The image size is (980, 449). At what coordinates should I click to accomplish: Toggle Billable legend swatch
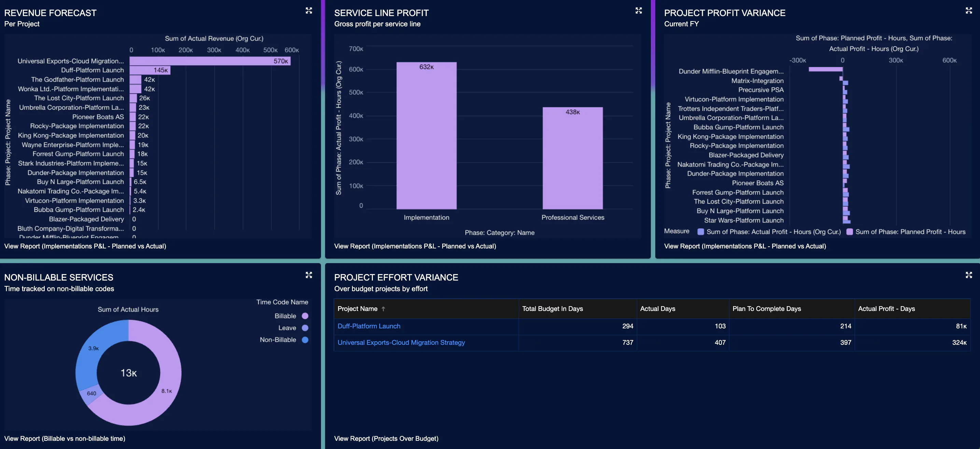tap(305, 316)
